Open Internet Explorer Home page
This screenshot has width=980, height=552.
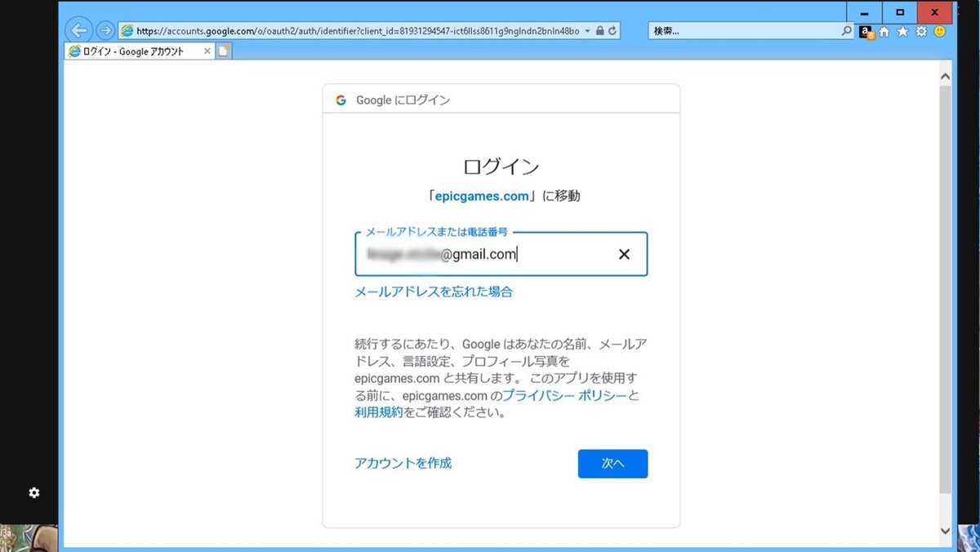(884, 31)
